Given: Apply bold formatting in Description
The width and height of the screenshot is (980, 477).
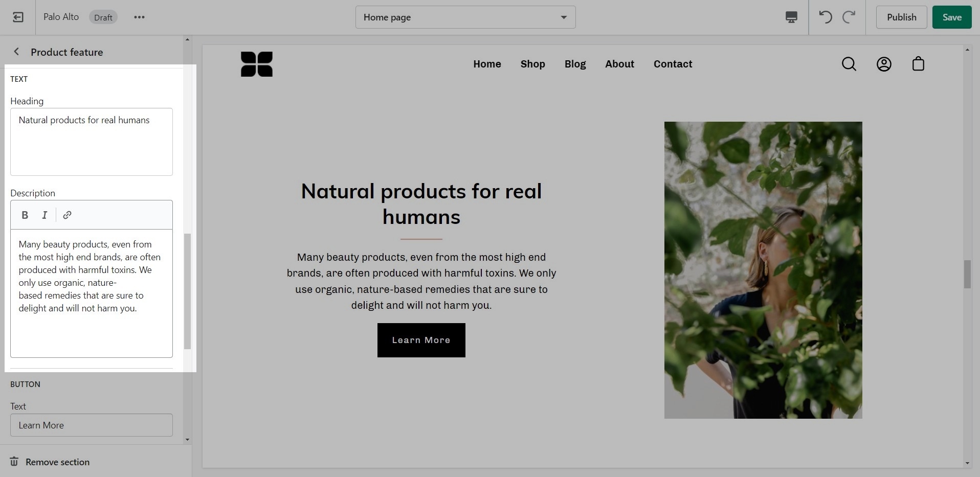Looking at the screenshot, I should coord(25,215).
